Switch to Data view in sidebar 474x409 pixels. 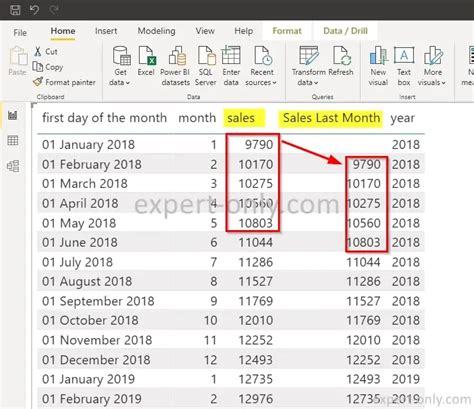click(x=13, y=140)
